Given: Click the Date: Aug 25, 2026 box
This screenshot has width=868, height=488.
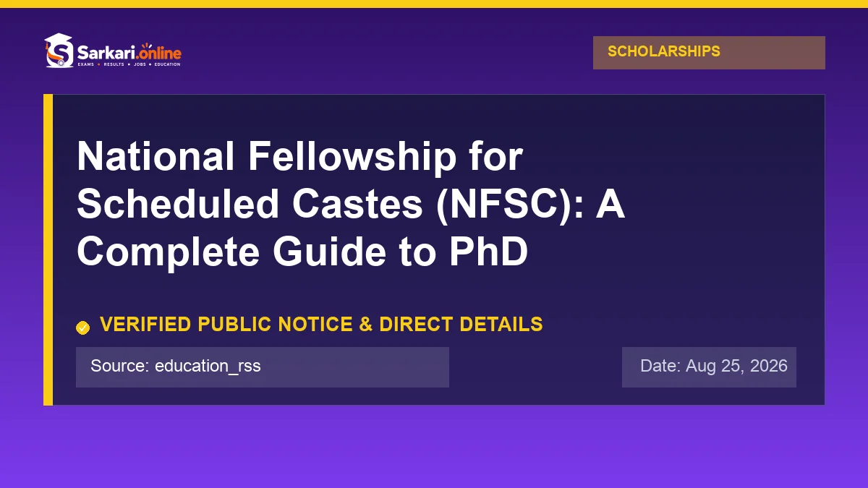Looking at the screenshot, I should [x=709, y=367].
